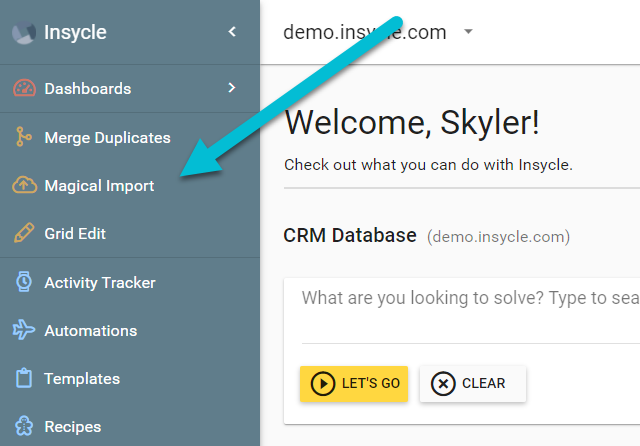Open the demo.insycle.com account dropdown arrow
Viewport: 640px width, 446px height.
469,31
